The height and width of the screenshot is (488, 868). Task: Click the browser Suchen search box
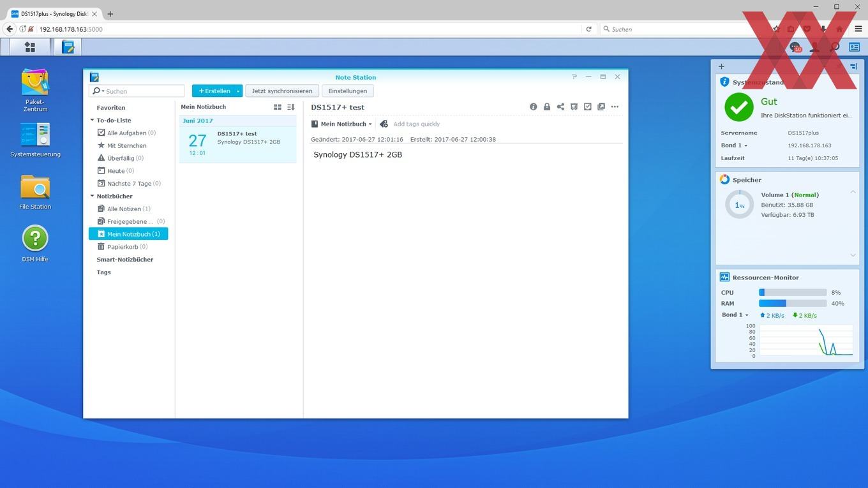tap(683, 29)
